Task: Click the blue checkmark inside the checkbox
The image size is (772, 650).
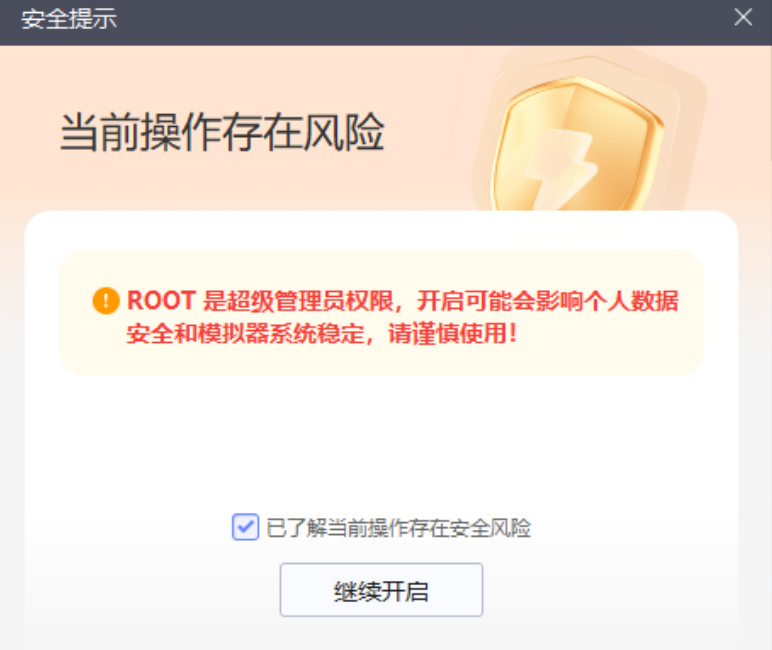Action: point(245,527)
